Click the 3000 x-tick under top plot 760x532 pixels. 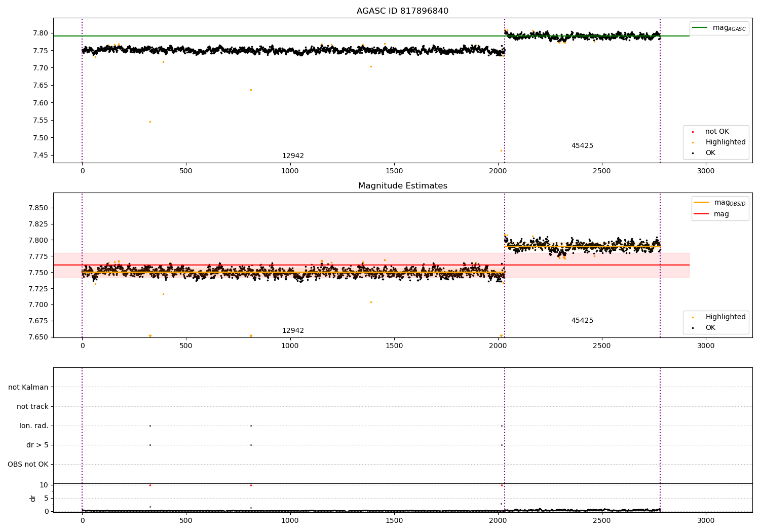tap(706, 171)
